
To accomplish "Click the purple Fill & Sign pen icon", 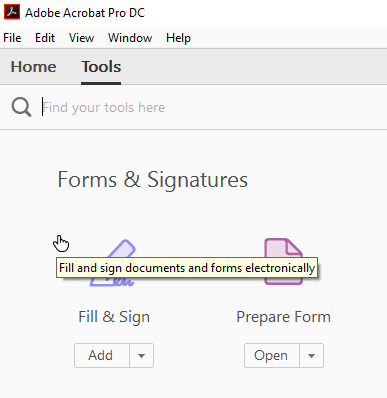I will tap(113, 263).
